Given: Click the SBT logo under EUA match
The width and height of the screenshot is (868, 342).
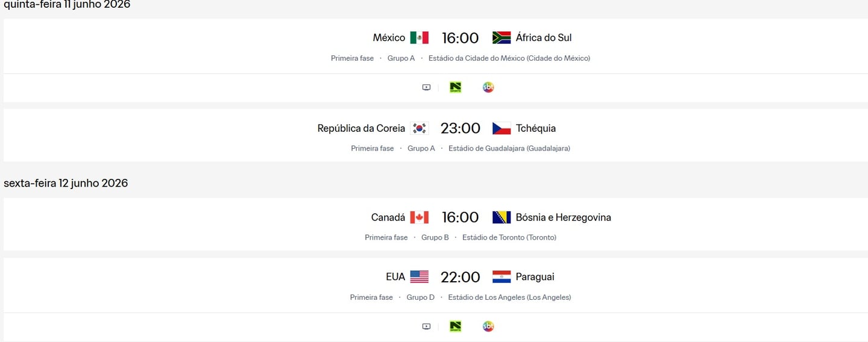Looking at the screenshot, I should [488, 326].
